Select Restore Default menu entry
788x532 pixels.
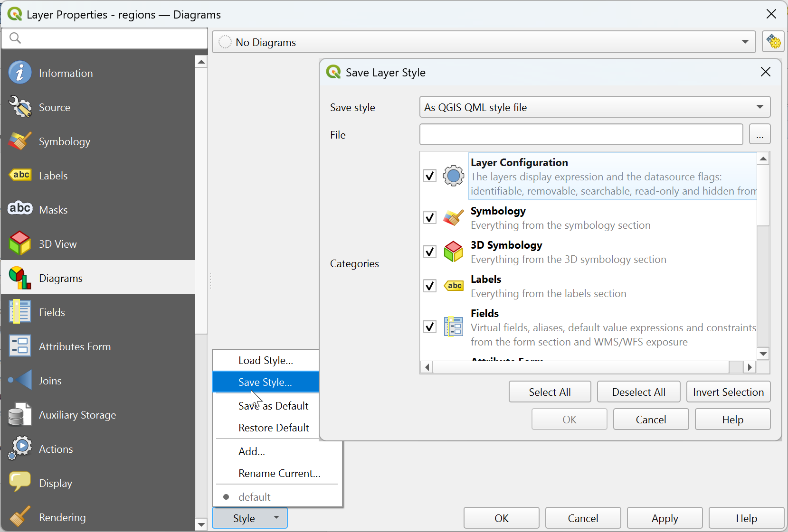click(274, 428)
